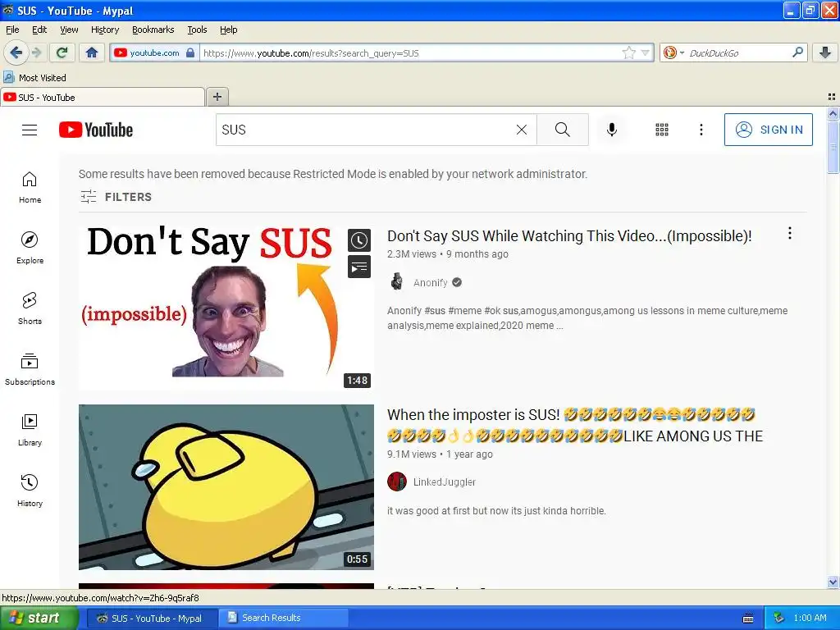Bookmark this page with the star icon
This screenshot has height=630, width=840.
click(x=629, y=52)
